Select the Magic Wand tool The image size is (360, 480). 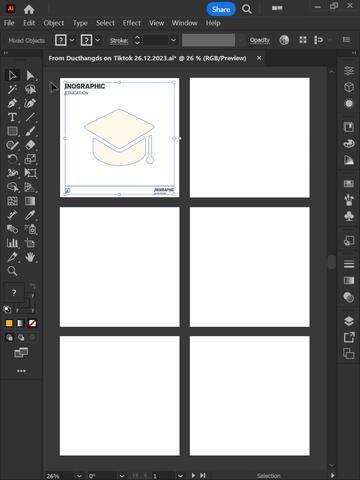point(12,89)
